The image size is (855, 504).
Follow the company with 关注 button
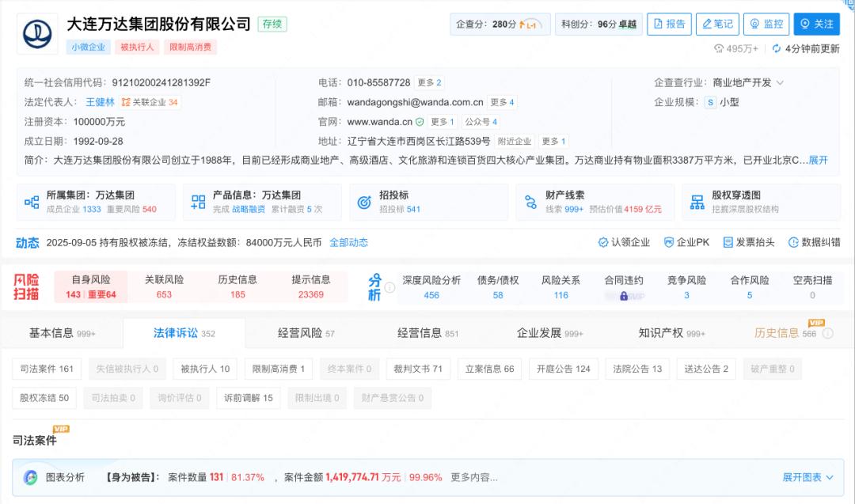[816, 24]
